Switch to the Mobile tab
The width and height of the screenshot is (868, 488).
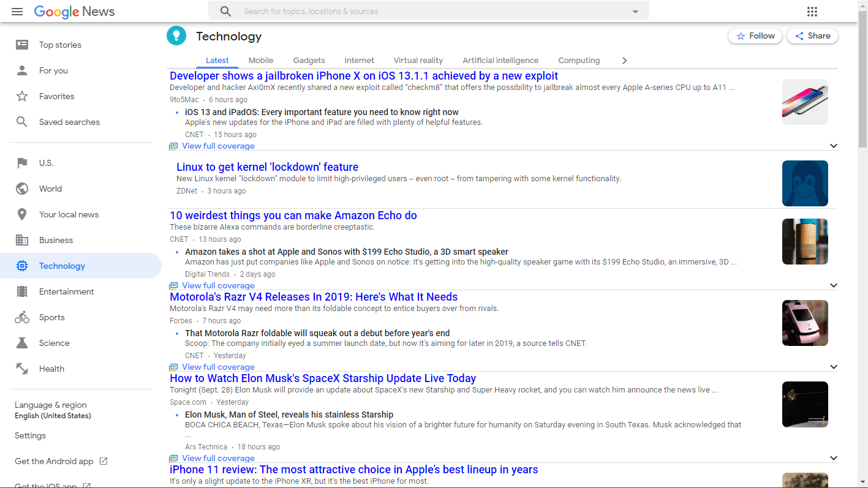[x=261, y=60]
